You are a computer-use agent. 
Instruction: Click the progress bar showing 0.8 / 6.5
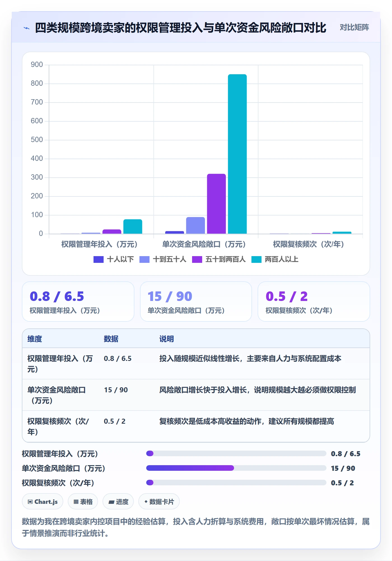click(236, 453)
